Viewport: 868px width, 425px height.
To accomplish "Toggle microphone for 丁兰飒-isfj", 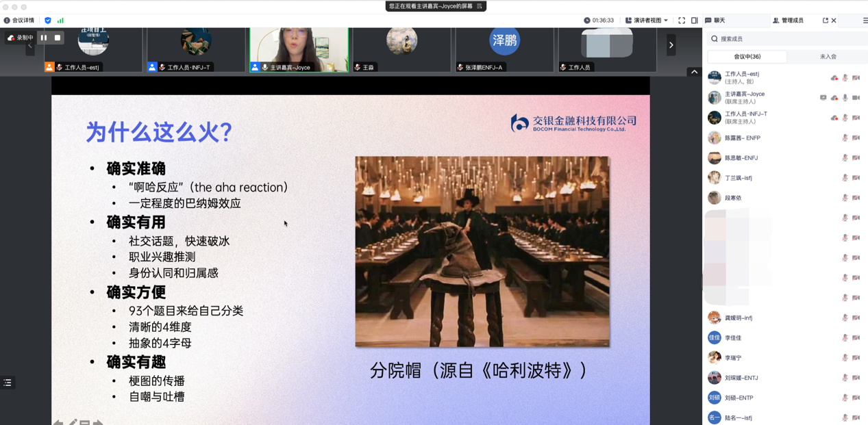I will pyautogui.click(x=845, y=178).
